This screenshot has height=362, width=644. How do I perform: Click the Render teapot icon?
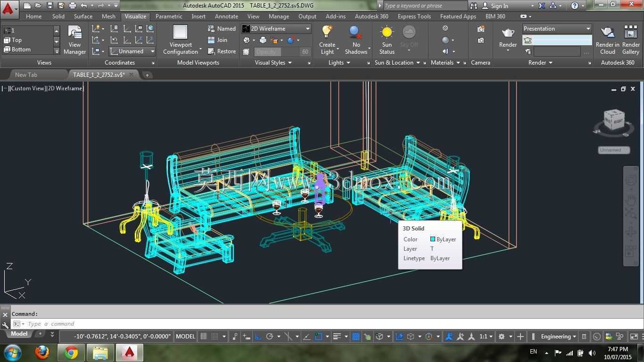click(508, 33)
